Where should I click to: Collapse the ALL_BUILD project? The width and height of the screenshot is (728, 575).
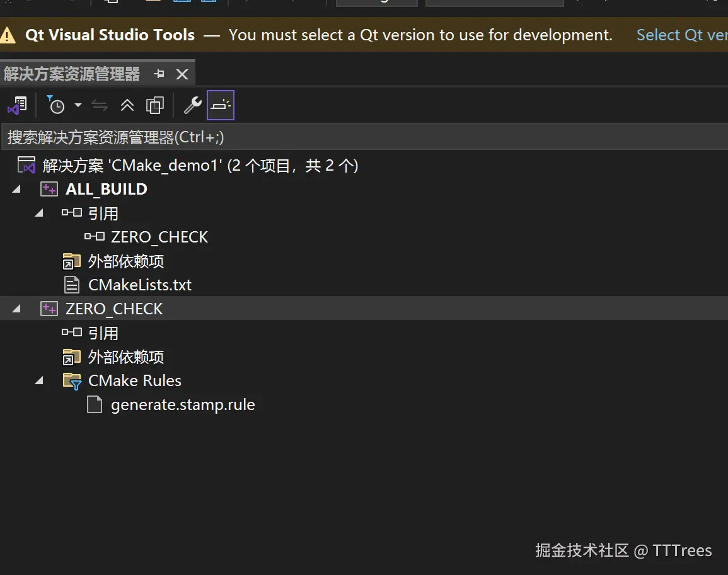click(x=16, y=189)
